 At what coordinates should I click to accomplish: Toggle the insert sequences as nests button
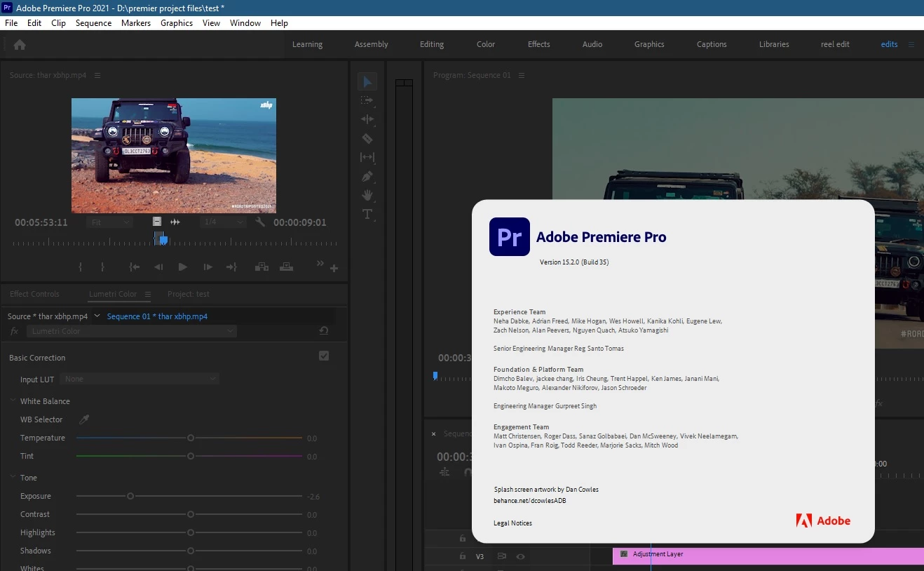[444, 473]
